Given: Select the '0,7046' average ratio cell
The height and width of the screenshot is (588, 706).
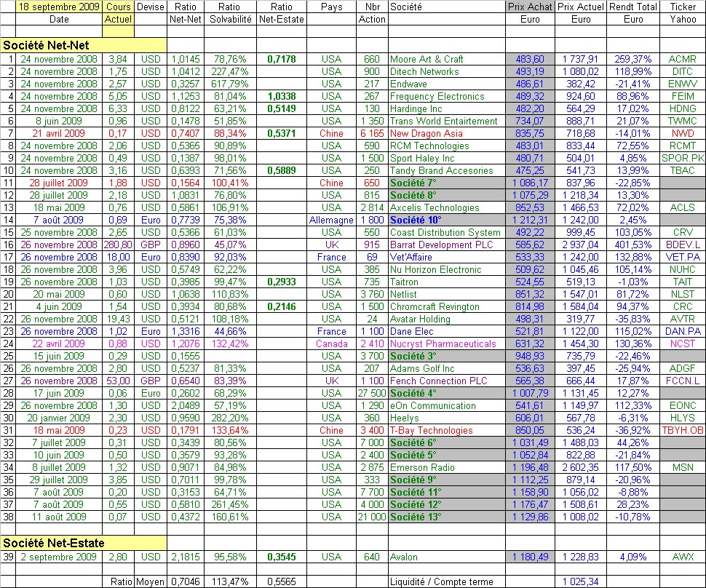Looking at the screenshot, I should pyautogui.click(x=185, y=581).
